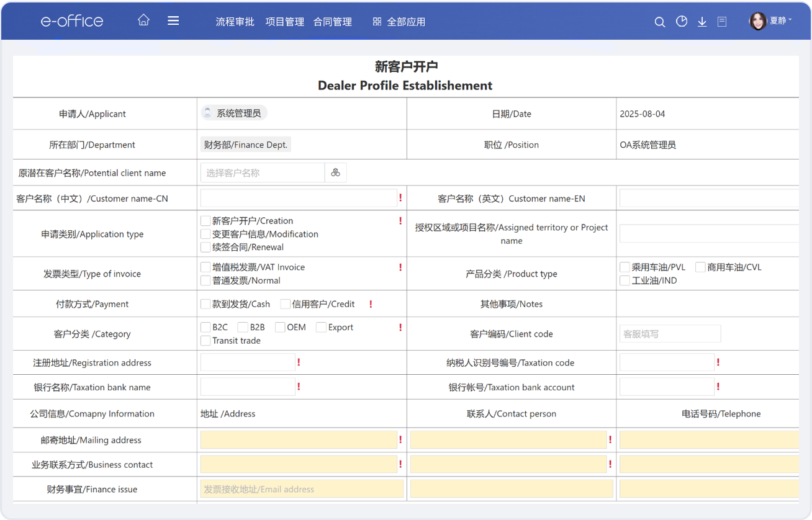Click the client picker icon beside 选择客户名称
The height and width of the screenshot is (520, 812).
tap(335, 173)
